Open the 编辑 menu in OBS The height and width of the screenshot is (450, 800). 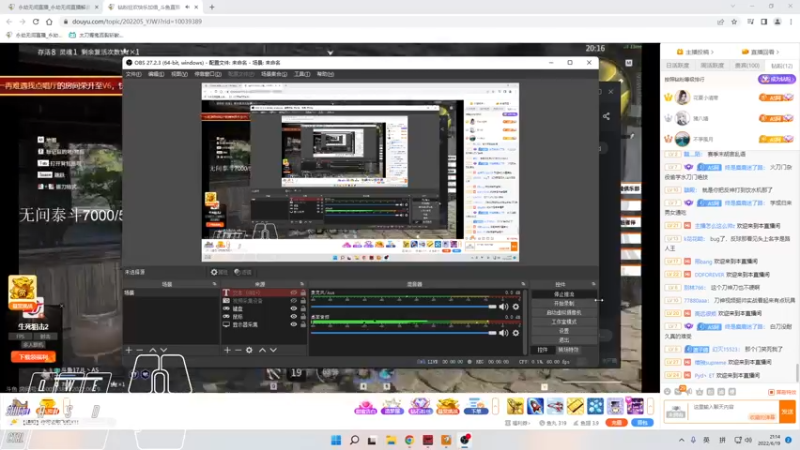156,74
